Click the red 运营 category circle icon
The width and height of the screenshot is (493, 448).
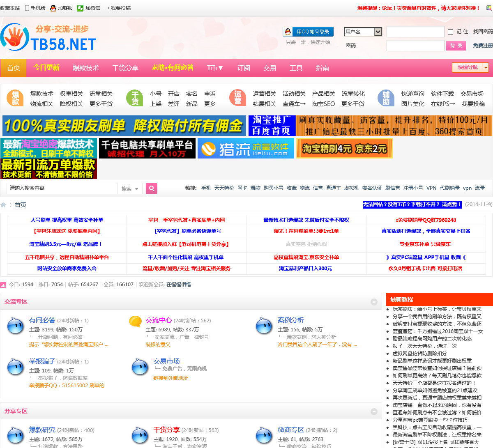point(237,99)
